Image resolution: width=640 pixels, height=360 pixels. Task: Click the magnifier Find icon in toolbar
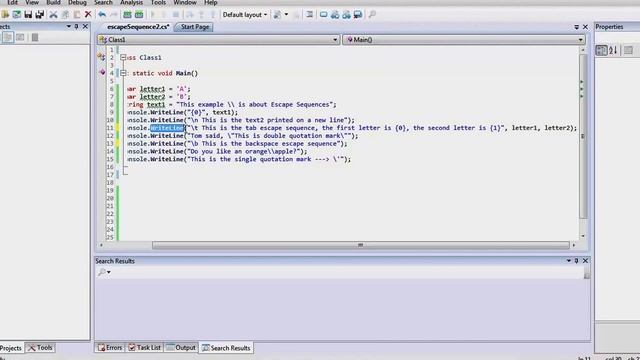click(372, 15)
